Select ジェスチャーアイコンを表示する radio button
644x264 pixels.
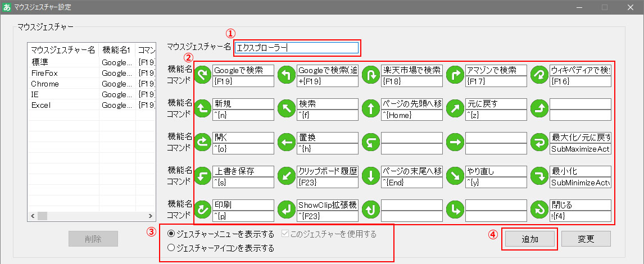click(x=171, y=248)
